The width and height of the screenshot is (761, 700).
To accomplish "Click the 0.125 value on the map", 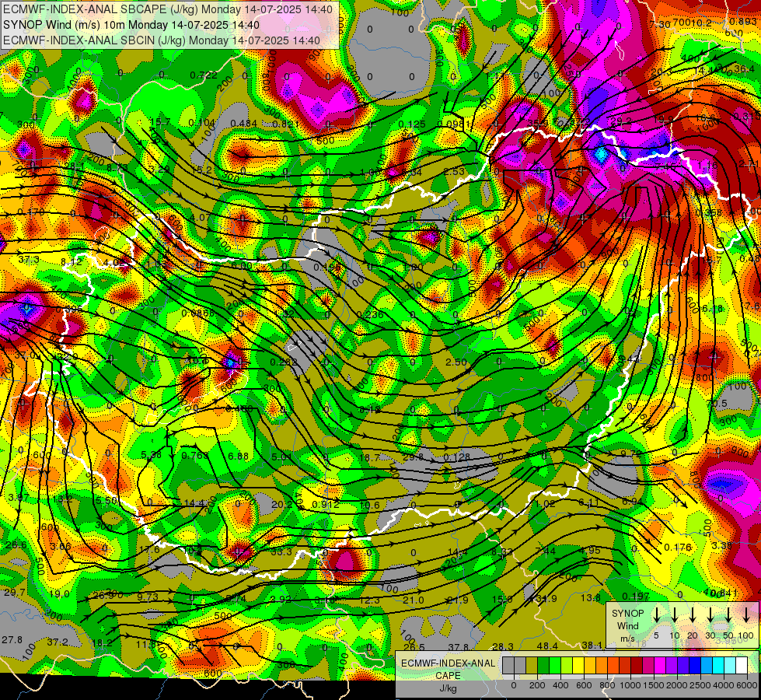I will [x=411, y=124].
